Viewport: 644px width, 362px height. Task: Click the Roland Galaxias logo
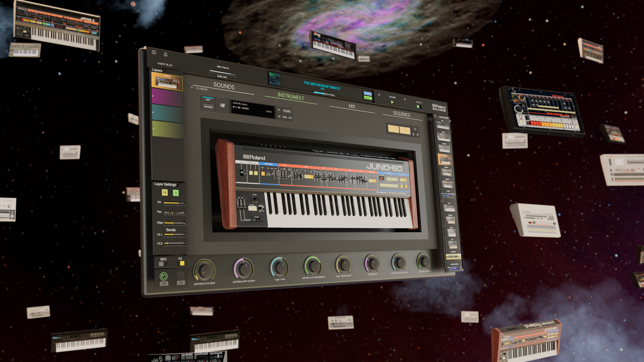[x=439, y=108]
